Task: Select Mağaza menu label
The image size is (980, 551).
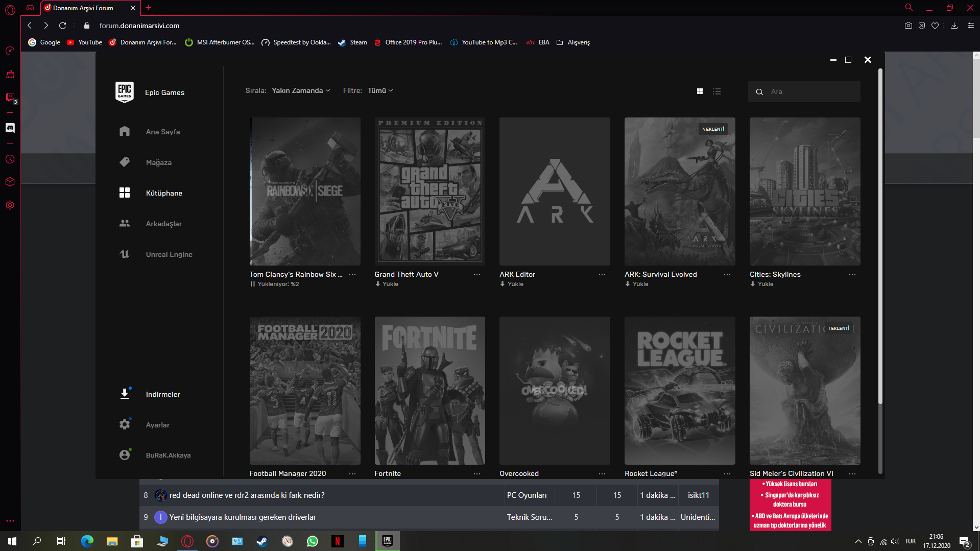Action: click(x=159, y=162)
